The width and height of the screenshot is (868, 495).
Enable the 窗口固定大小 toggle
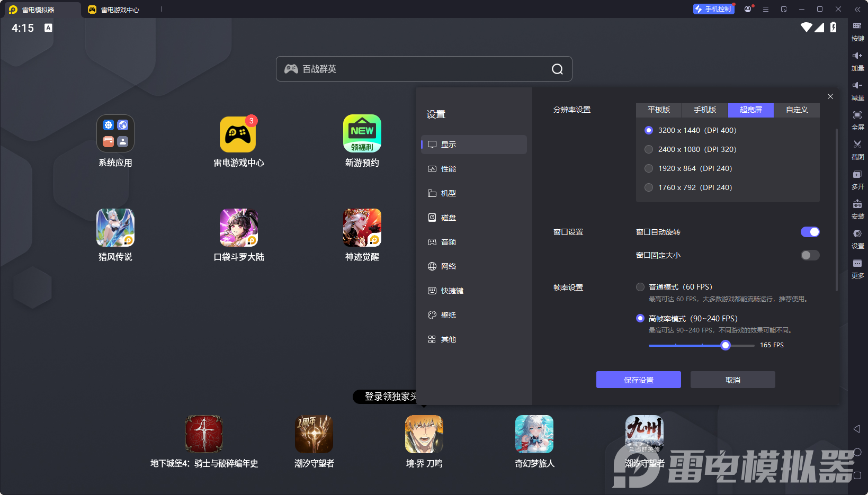tap(810, 255)
